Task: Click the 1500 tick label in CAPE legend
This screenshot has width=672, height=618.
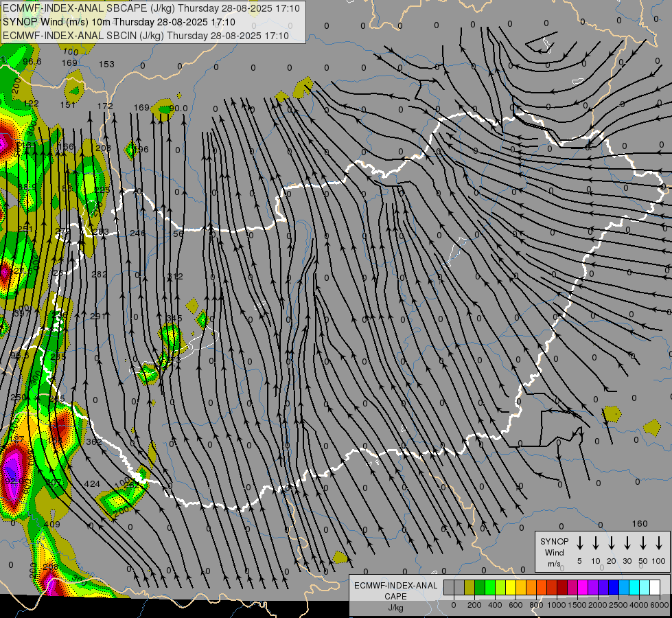Action: pyautogui.click(x=577, y=605)
